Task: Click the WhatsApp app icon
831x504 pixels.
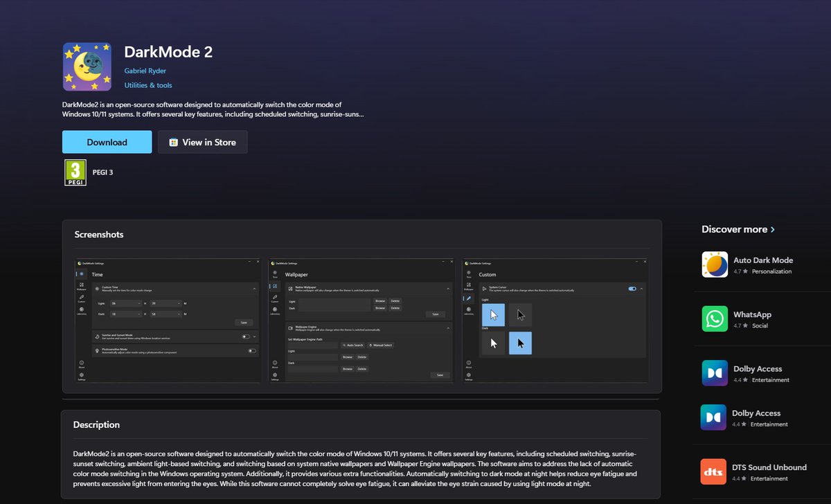Action: tap(715, 318)
